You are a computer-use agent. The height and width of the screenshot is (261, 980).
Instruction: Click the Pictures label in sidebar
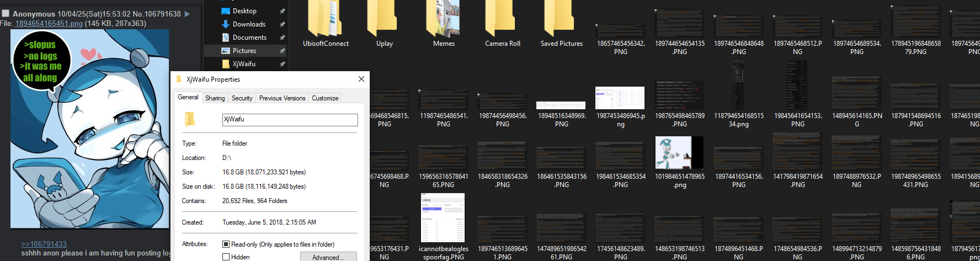[x=244, y=51]
